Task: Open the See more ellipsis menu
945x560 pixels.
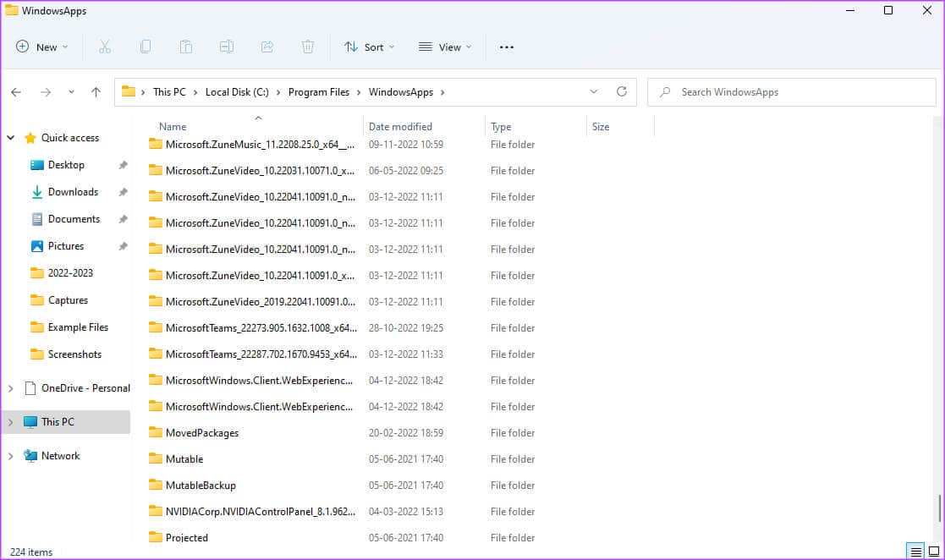Action: (x=507, y=47)
